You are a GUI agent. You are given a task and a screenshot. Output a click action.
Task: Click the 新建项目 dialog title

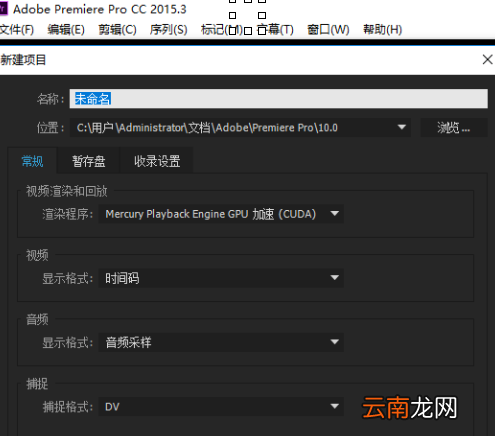[23, 60]
